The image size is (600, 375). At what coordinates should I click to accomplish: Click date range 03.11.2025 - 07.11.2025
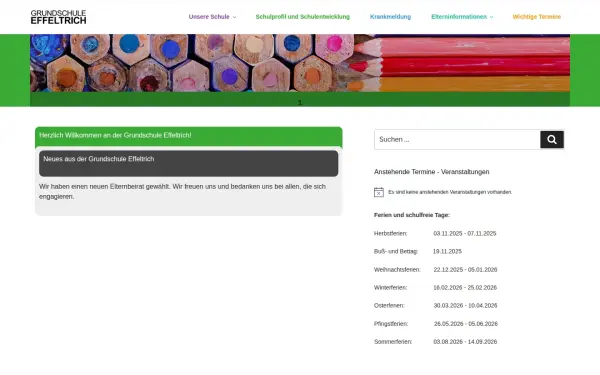tap(465, 233)
